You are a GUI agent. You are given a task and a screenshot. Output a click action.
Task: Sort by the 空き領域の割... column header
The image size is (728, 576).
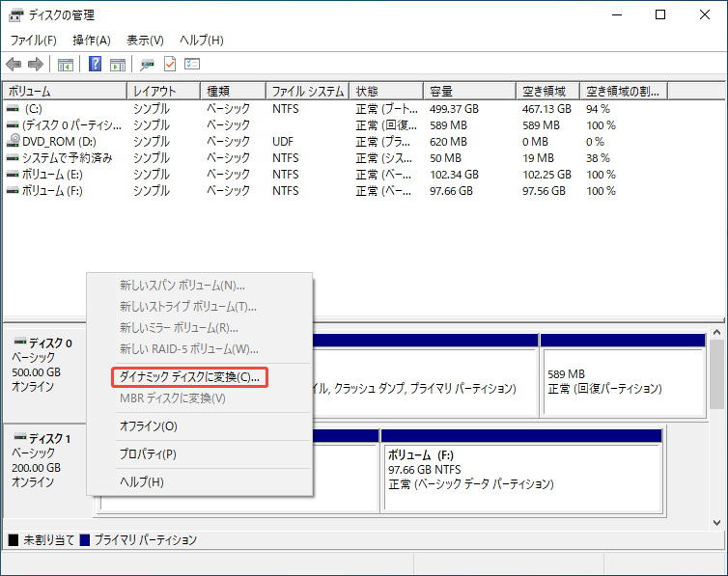(624, 92)
